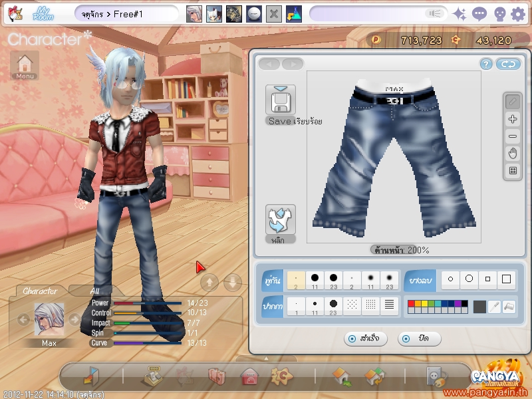
Task: Select the highlighted size 2 hard brush
Action: pos(296,280)
